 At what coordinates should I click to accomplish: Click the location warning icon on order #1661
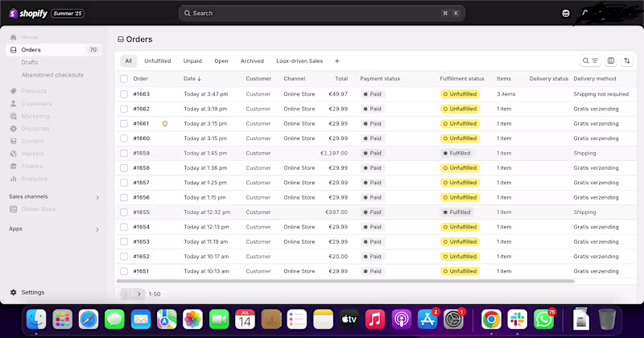(x=165, y=124)
